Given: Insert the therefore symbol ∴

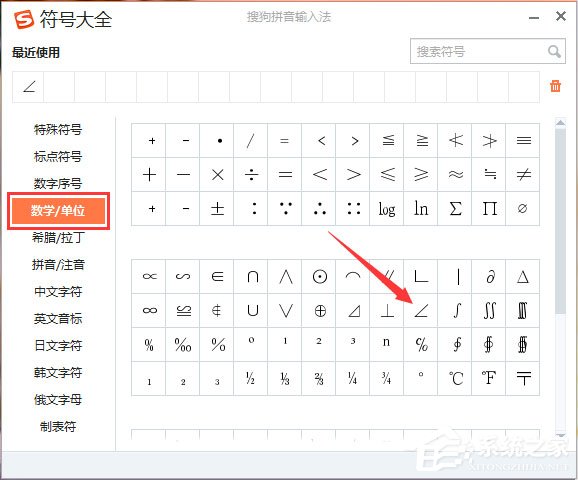Looking at the screenshot, I should [319, 208].
